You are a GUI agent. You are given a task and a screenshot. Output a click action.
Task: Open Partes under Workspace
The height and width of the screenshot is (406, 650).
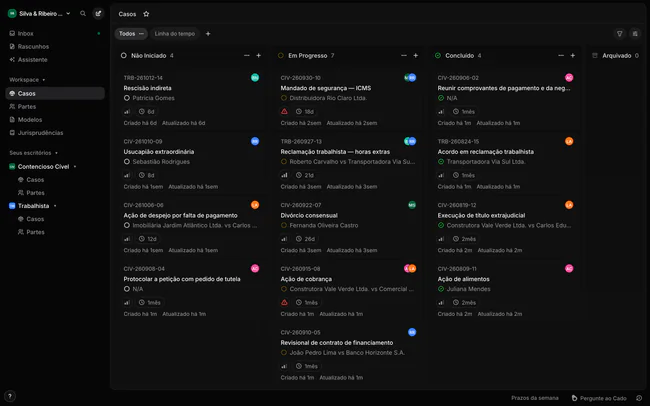pyautogui.click(x=55, y=107)
